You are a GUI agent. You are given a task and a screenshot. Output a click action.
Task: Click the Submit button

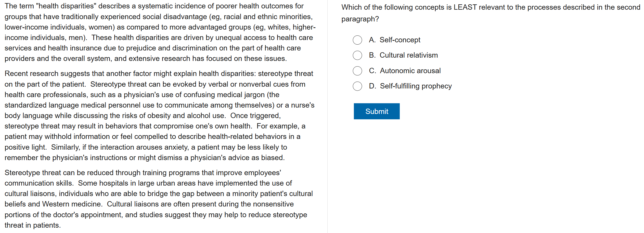click(x=376, y=111)
